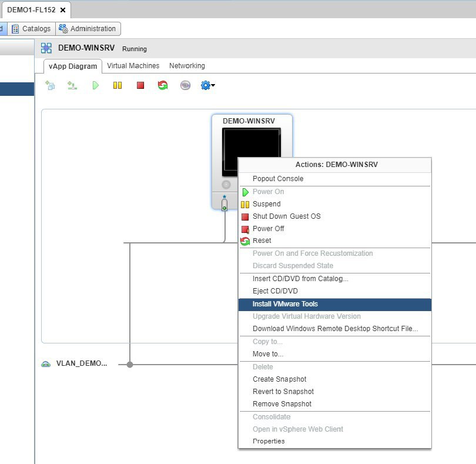Click the VLAN_DEMO network junction node

[x=130, y=365]
